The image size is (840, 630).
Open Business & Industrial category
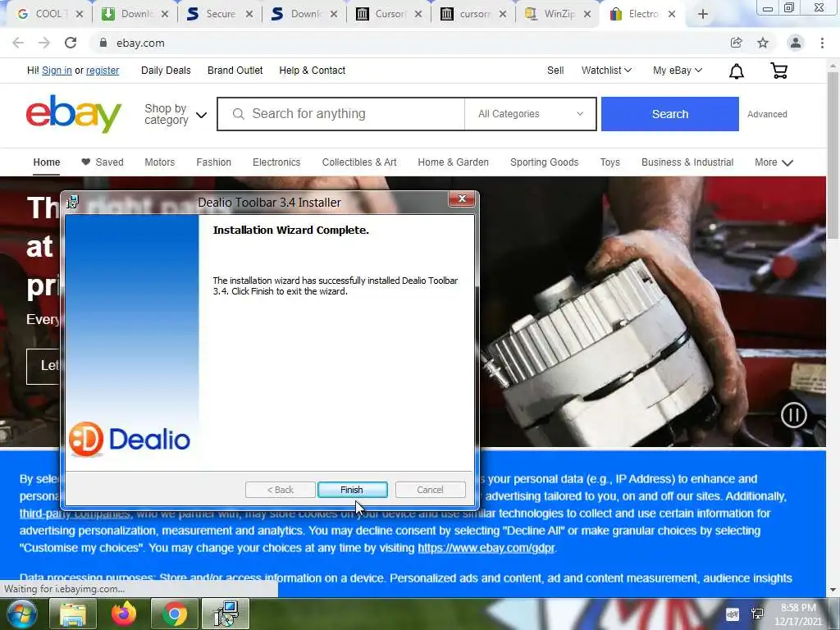(x=687, y=162)
